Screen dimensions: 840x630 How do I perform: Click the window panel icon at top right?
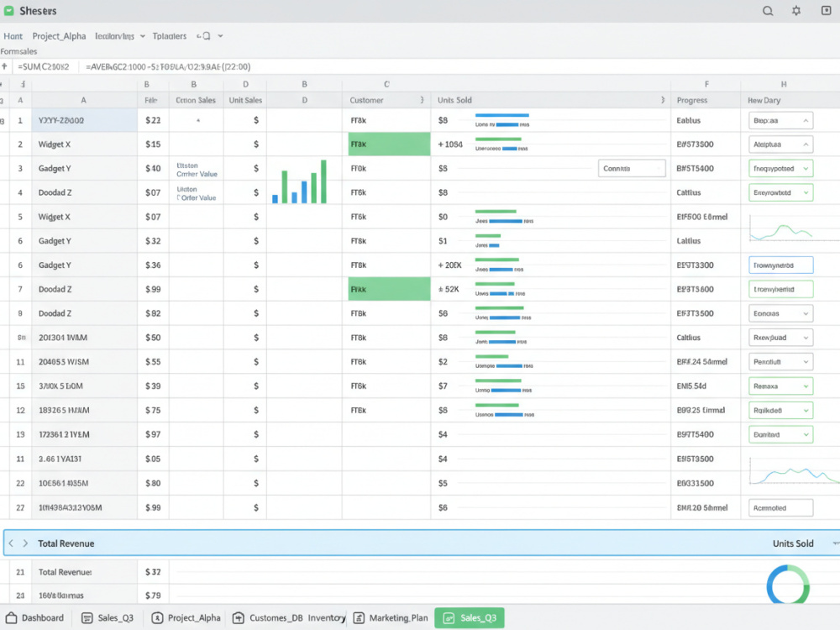(x=826, y=10)
